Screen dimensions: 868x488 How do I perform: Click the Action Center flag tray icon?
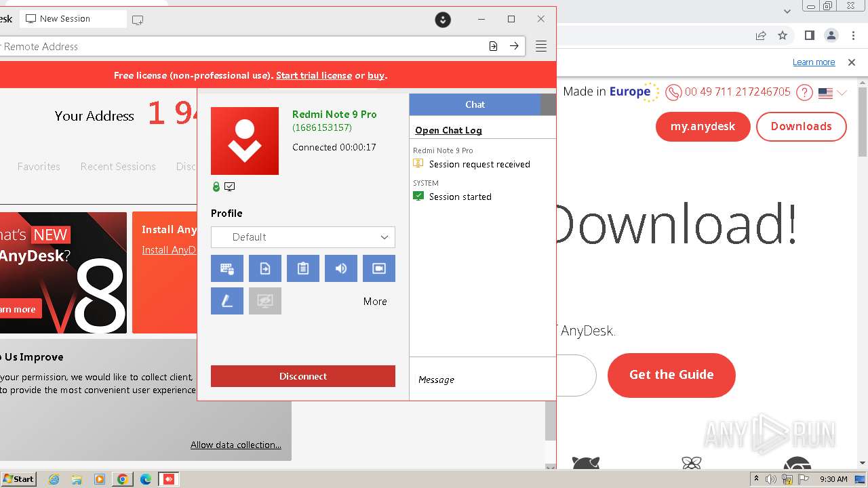[x=804, y=479]
